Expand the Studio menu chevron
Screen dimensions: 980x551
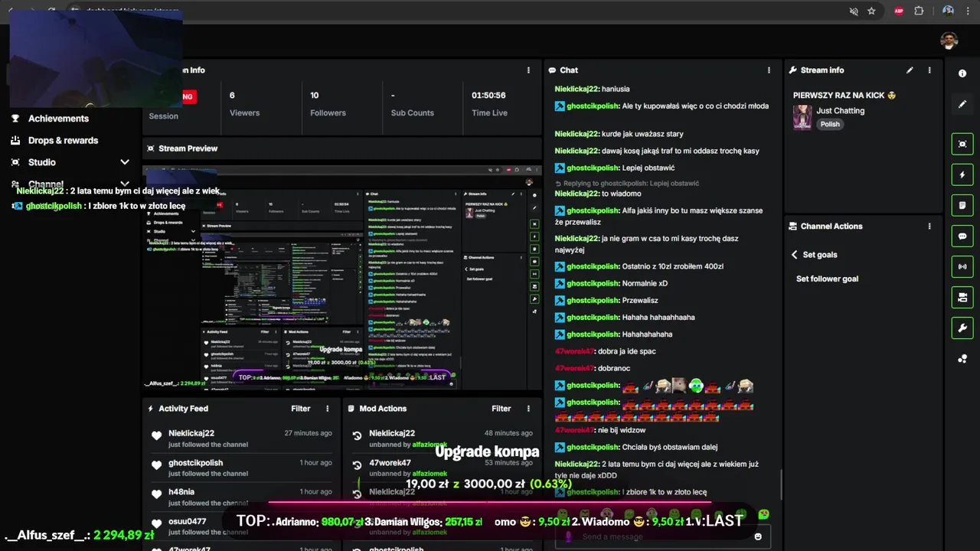point(125,162)
